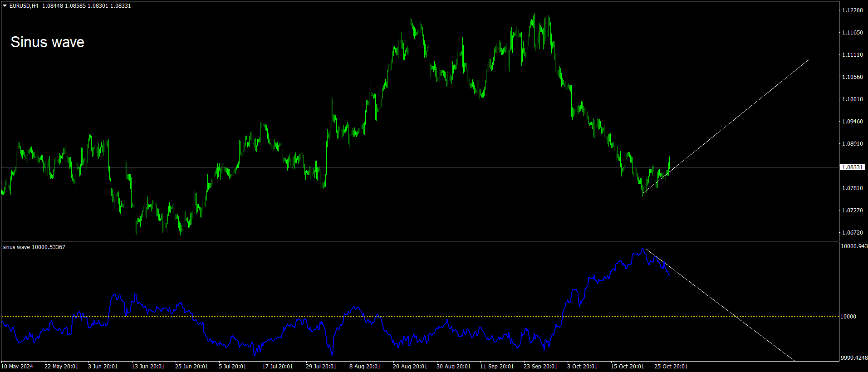
Task: Click the '22 May 20:01' time label
Action: pos(61,367)
